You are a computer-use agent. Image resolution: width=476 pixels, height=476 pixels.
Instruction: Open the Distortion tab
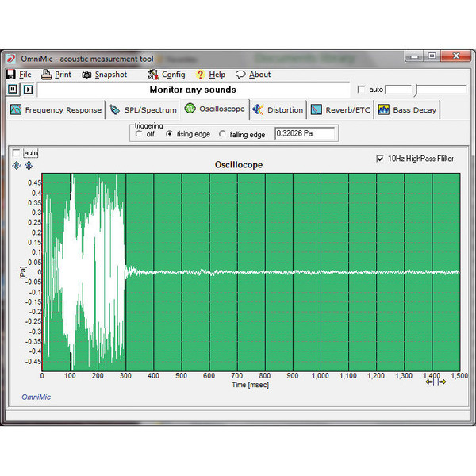coord(278,110)
